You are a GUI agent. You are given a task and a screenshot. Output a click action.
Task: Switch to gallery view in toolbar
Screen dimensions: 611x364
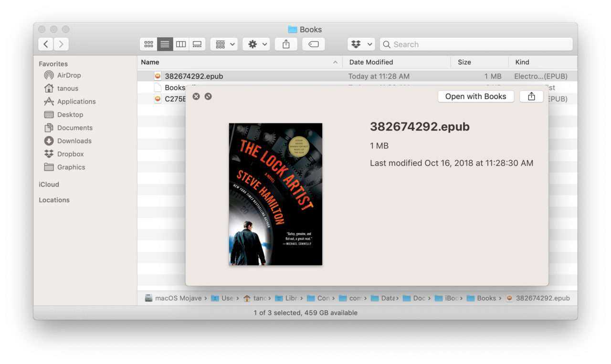click(x=197, y=44)
